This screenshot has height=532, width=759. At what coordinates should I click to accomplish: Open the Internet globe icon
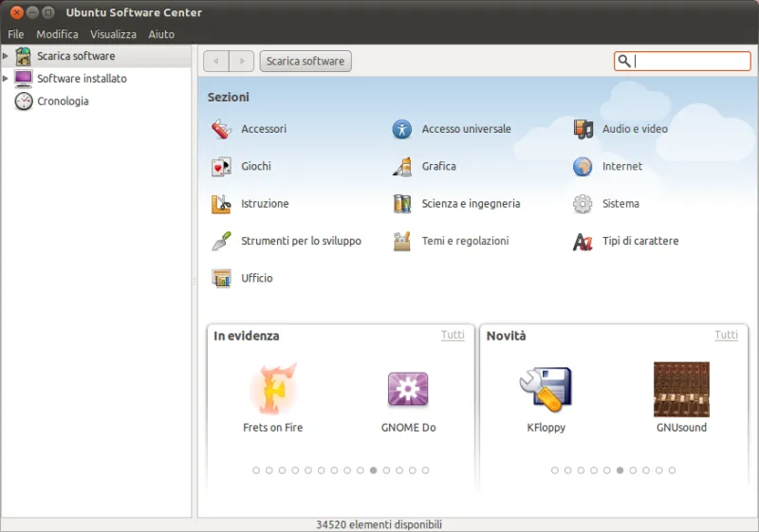click(583, 166)
